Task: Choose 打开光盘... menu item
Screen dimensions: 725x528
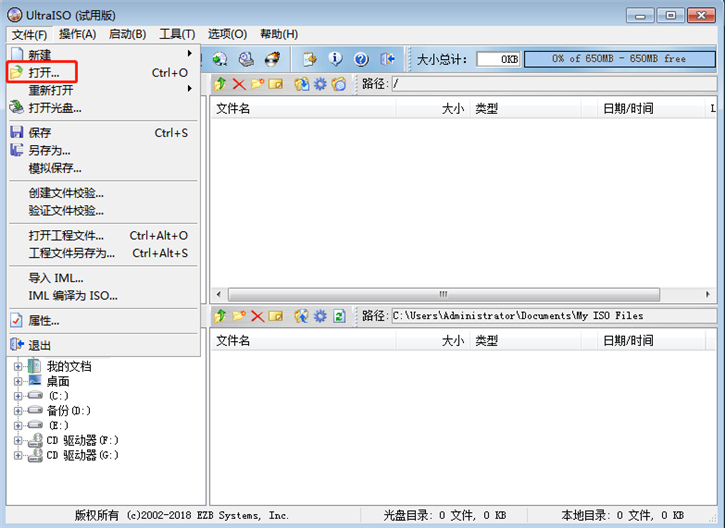Action: [103, 108]
